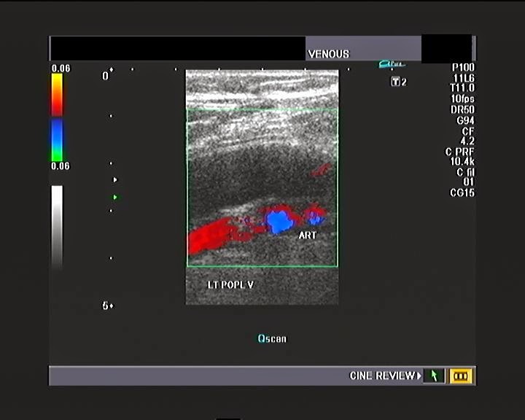525x420 pixels.
Task: Click the P100 power value
Action: click(463, 67)
